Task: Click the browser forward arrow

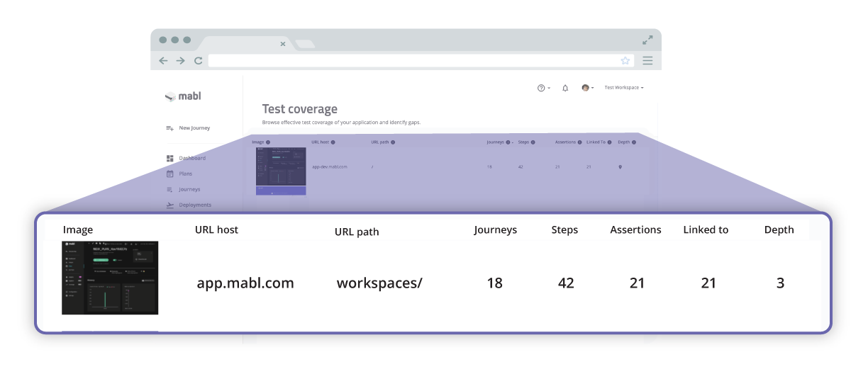Action: click(180, 61)
